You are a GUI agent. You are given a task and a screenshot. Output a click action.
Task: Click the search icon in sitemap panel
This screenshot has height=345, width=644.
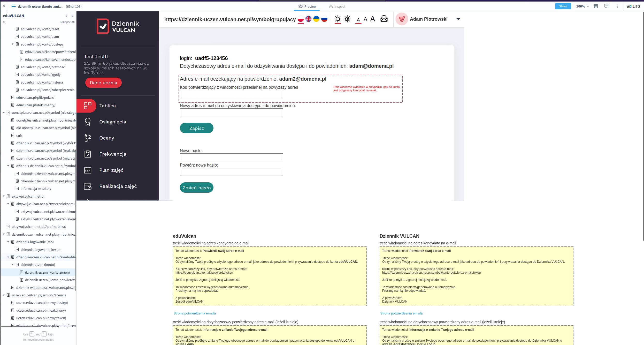[x=4, y=22]
